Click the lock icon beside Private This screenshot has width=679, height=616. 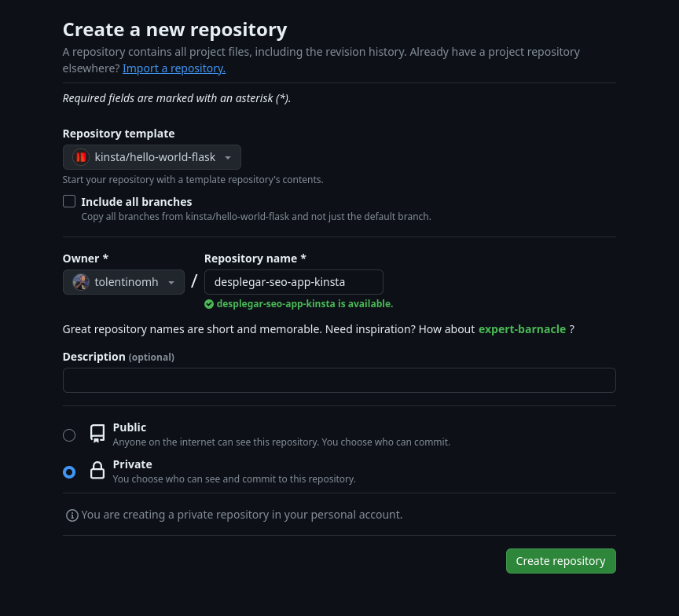point(97,470)
